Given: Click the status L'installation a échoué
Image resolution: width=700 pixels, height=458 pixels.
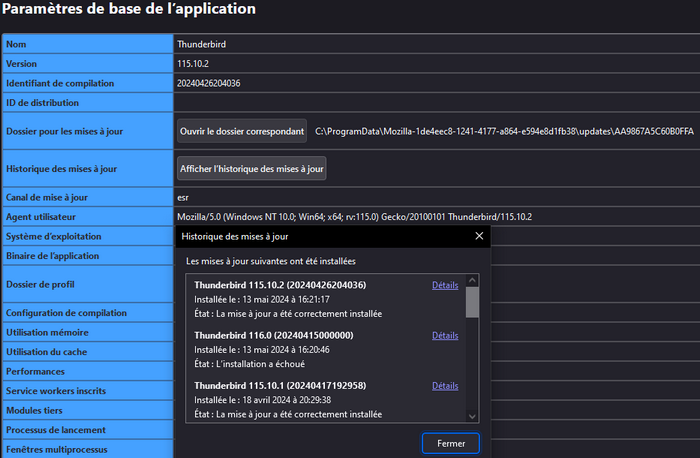Looking at the screenshot, I should 260,364.
